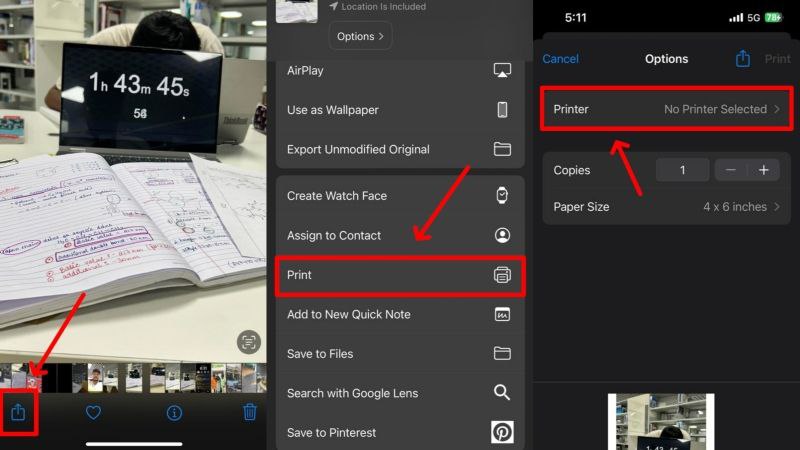The image size is (800, 450).
Task: Select Print in the share sheet
Action: (x=400, y=275)
